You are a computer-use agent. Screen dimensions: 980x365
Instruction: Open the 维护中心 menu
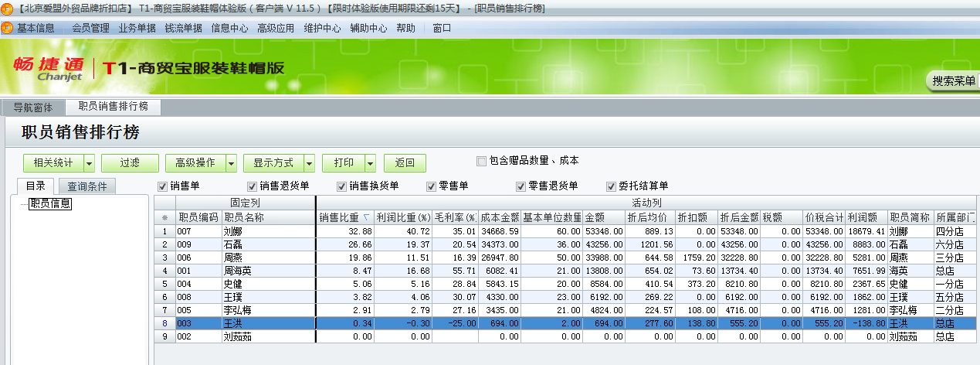(x=322, y=28)
